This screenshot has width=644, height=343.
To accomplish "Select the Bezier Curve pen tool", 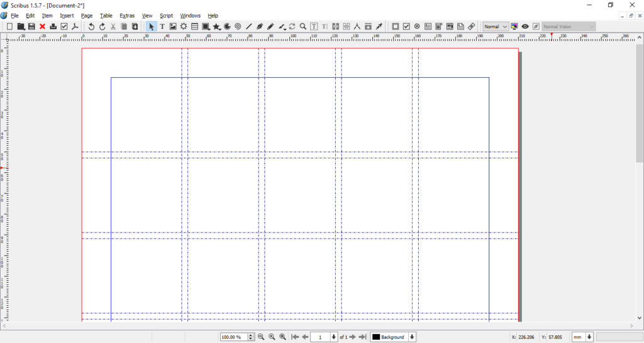I will 260,26.
